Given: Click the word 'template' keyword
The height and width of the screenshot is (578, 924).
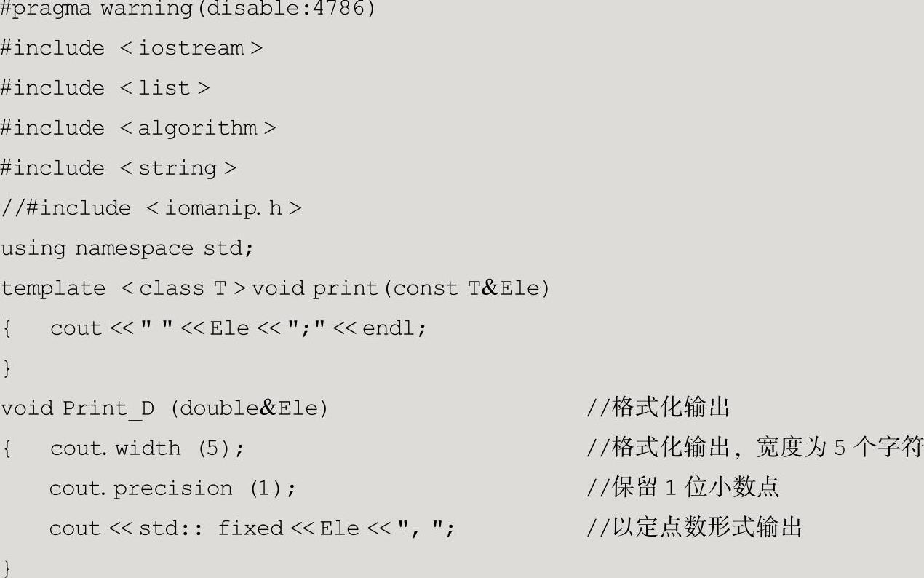Looking at the screenshot, I should click(53, 288).
